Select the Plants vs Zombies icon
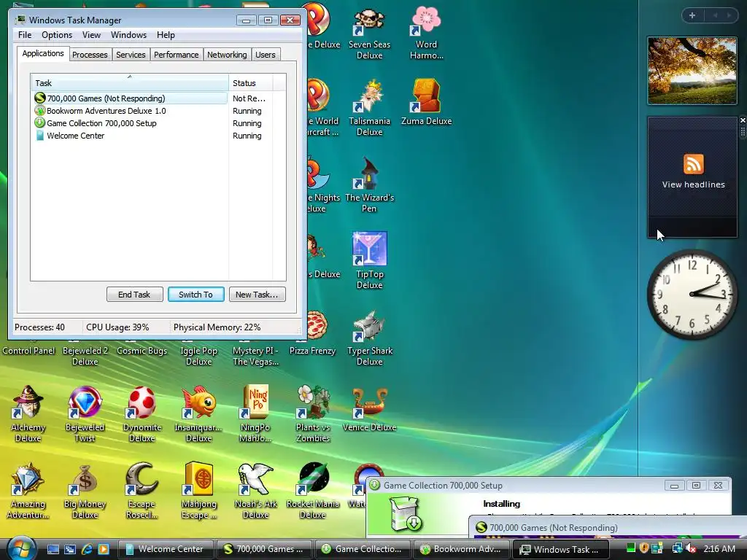Screen dimensions: 747x560 (x=312, y=415)
